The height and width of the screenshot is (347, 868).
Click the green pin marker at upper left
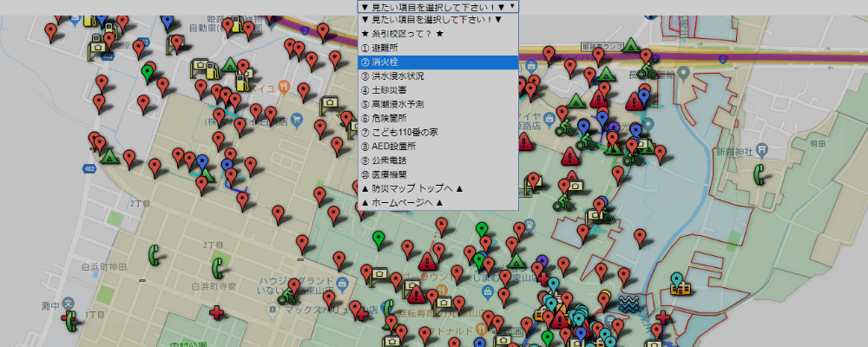[x=148, y=71]
